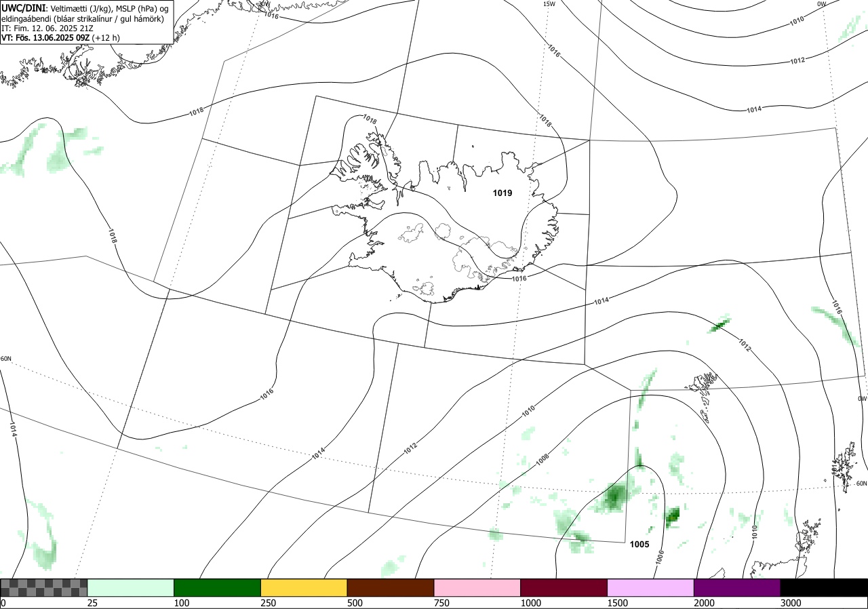This screenshot has width=868, height=609.
Task: Pick the maroon 1000–1500 legend swatch
Action: click(x=564, y=587)
